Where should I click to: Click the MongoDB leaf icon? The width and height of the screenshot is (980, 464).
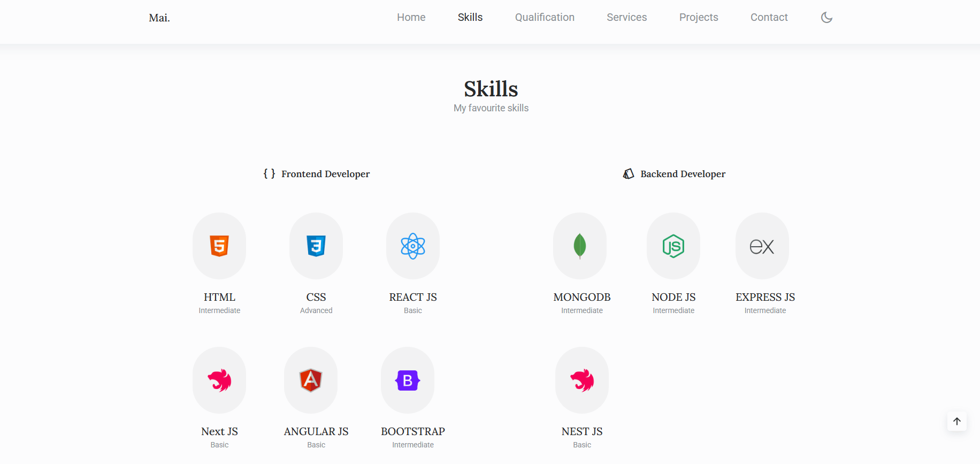[580, 246]
